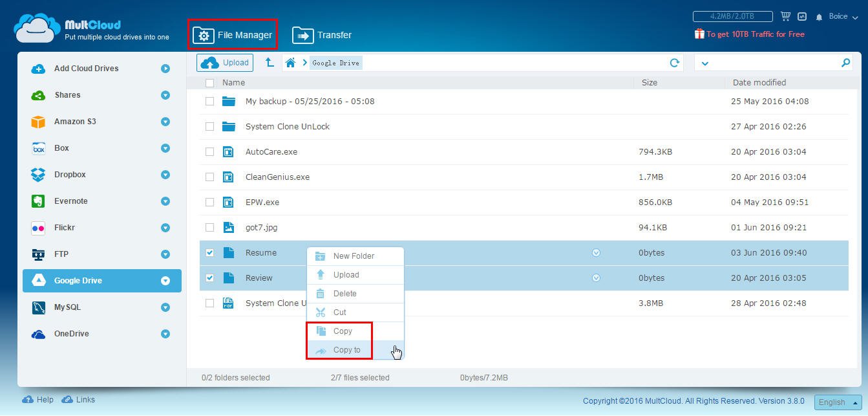Open the Links link in footer
This screenshot has height=416, width=868.
(x=78, y=400)
